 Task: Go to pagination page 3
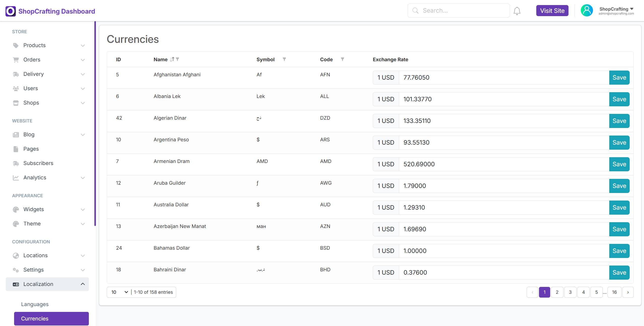(x=570, y=292)
